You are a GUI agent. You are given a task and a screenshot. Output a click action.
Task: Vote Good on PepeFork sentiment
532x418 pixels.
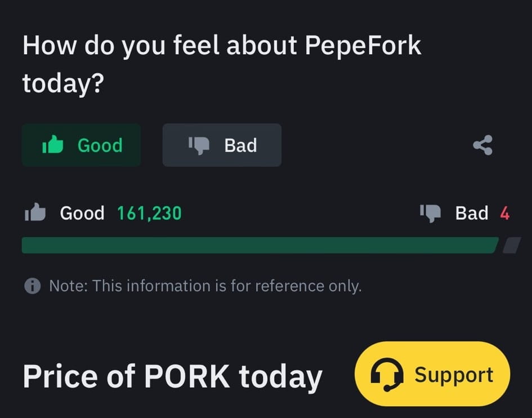pos(81,145)
